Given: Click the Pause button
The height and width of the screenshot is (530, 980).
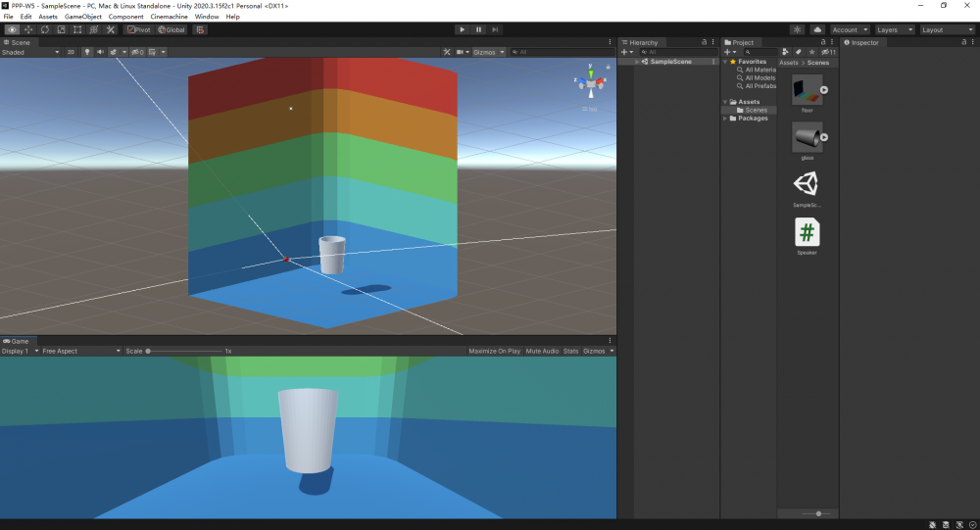Looking at the screenshot, I should 478,29.
